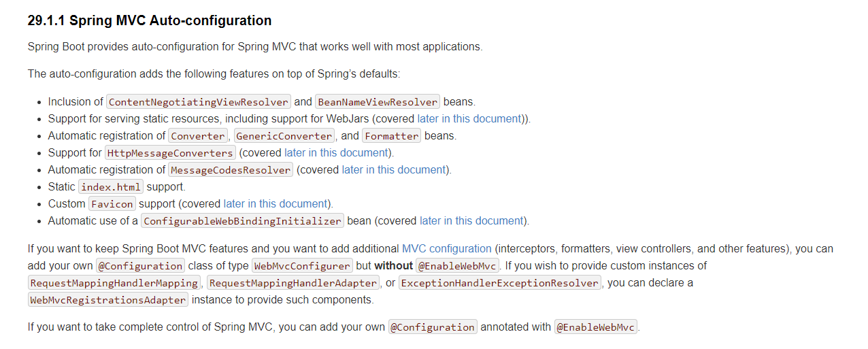The width and height of the screenshot is (868, 349).
Task: Click the RequestMappingHandlerMapping code term
Action: pos(114,283)
